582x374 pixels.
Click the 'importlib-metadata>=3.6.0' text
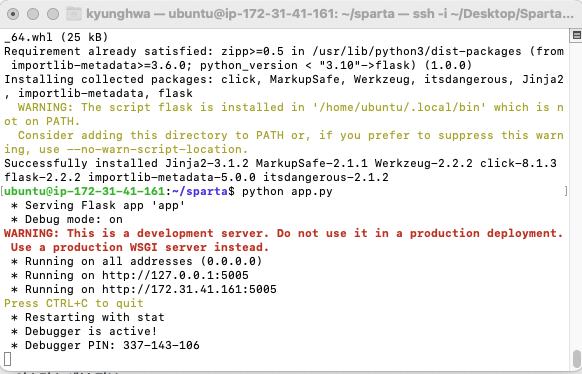[102, 66]
